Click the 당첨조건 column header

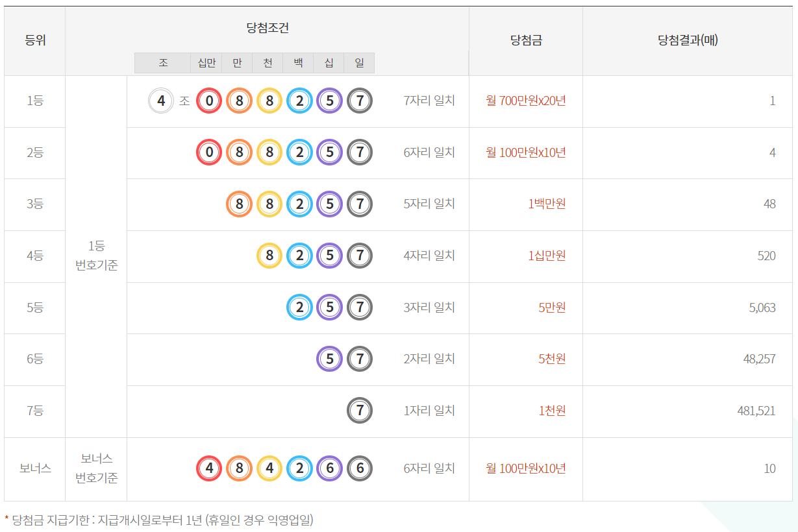click(x=267, y=28)
